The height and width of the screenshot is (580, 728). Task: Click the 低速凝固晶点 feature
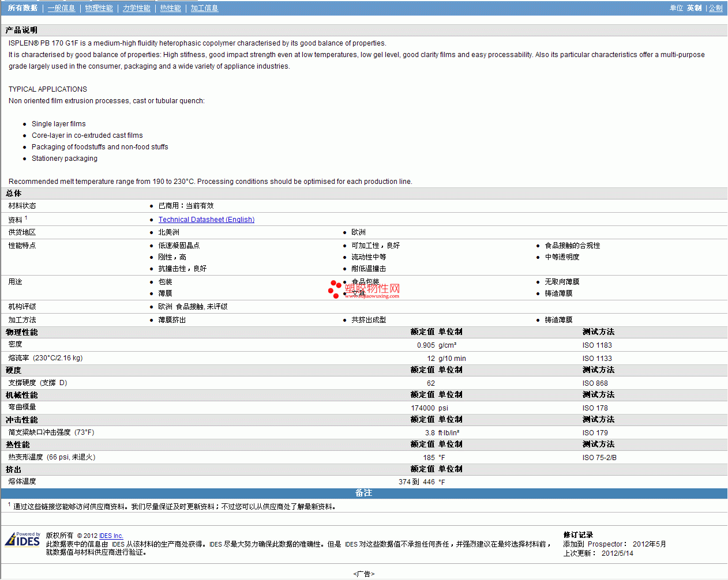179,246
